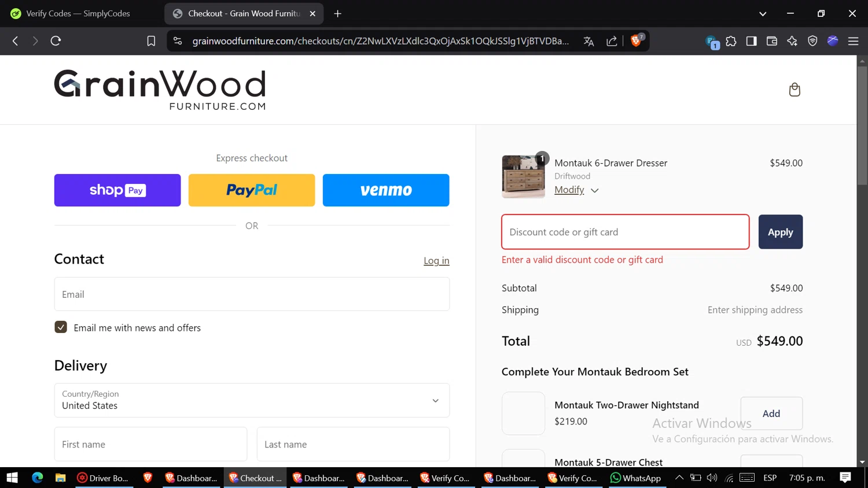Image resolution: width=868 pixels, height=488 pixels.
Task: Open the notification center icon
Action: 845,478
